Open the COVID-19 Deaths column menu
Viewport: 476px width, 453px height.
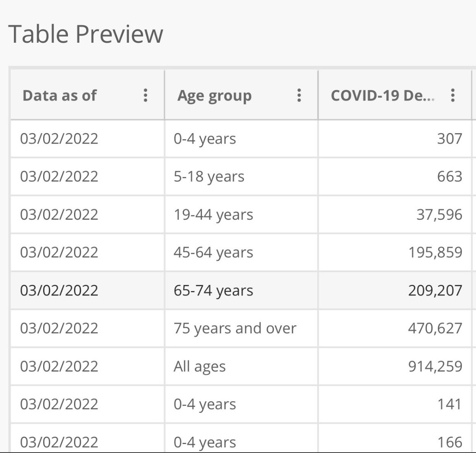tap(453, 95)
